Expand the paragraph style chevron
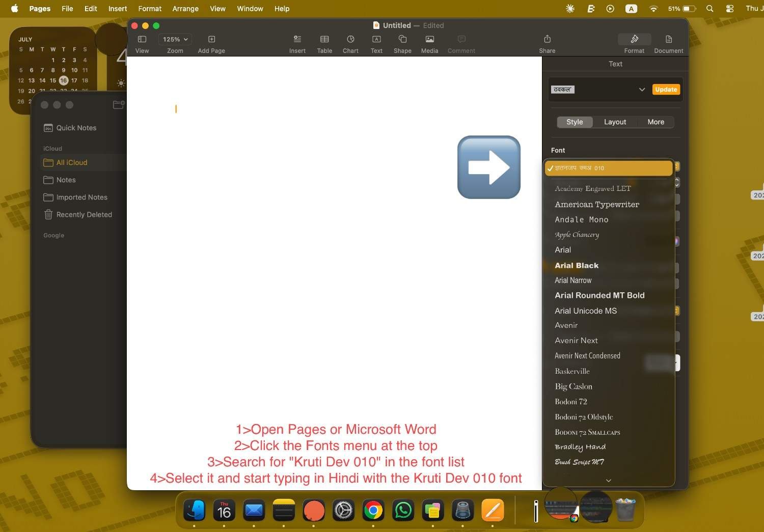The image size is (764, 532). pyautogui.click(x=642, y=90)
